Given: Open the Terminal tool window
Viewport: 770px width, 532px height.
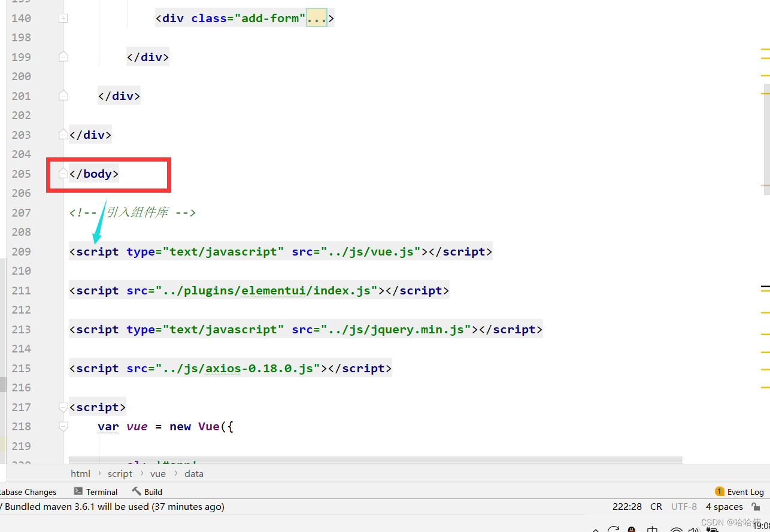Looking at the screenshot, I should click(96, 491).
